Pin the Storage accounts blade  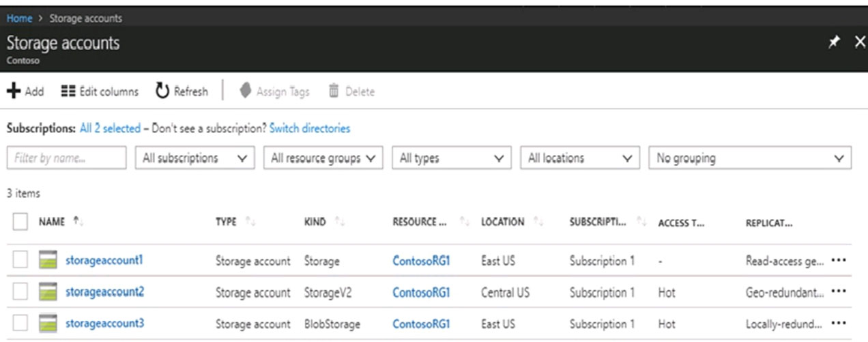click(x=833, y=42)
